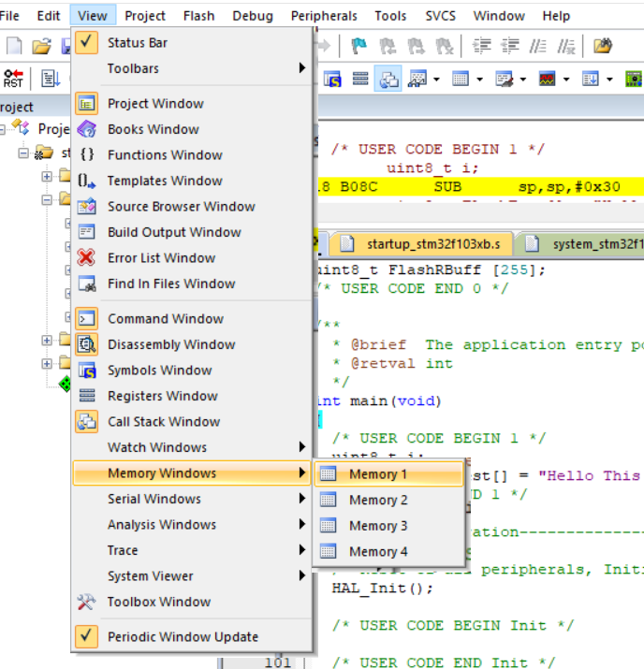
Task: Click the increase indent toolbar icon
Action: point(482,46)
